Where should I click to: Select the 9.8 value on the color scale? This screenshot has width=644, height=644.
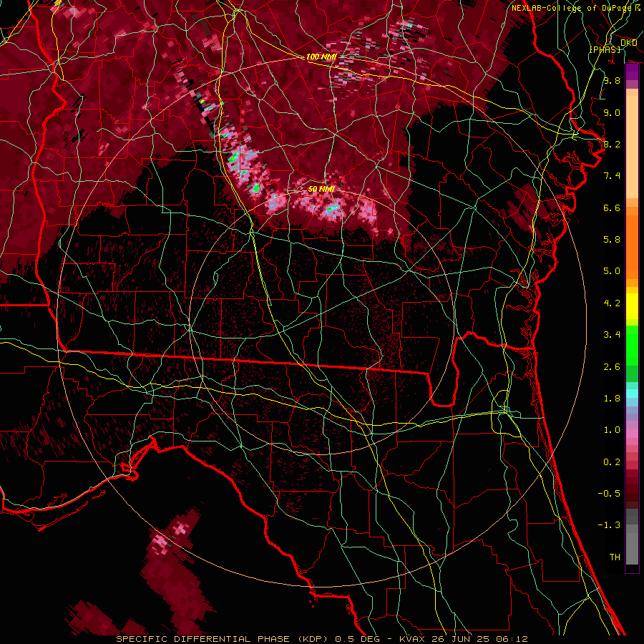(x=612, y=80)
